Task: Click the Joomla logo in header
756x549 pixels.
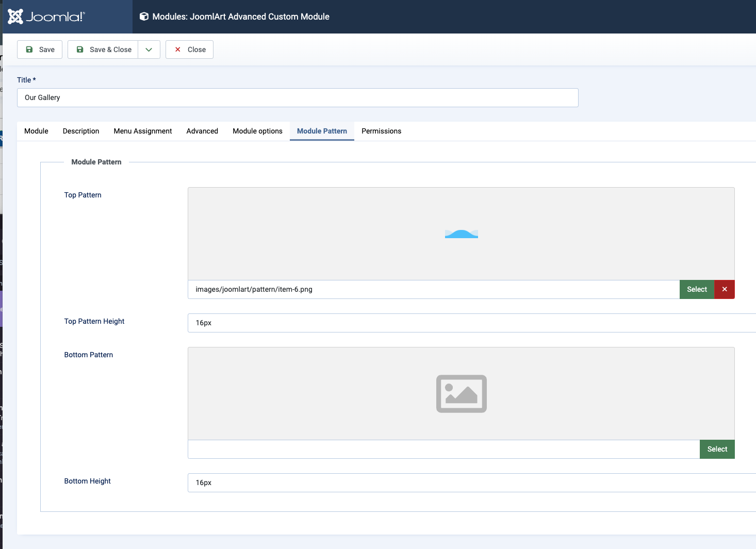Action: coord(46,16)
